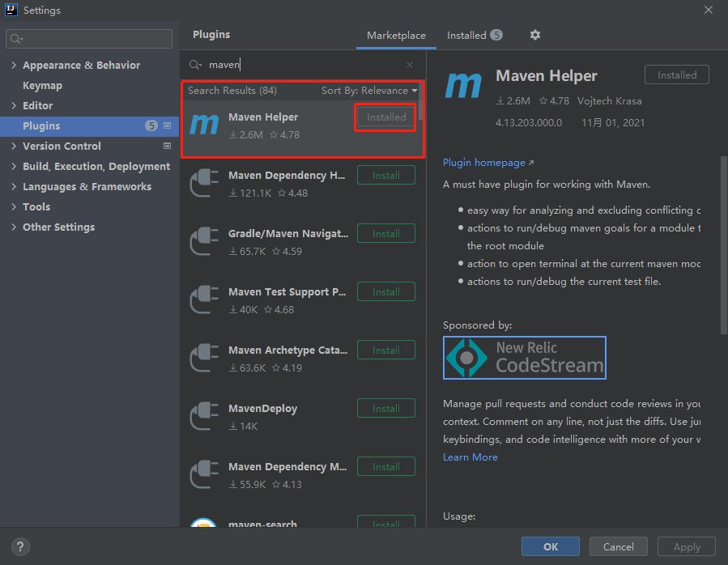Install the Maven Archetype Catalogs plugin
728x565 pixels.
(x=385, y=350)
